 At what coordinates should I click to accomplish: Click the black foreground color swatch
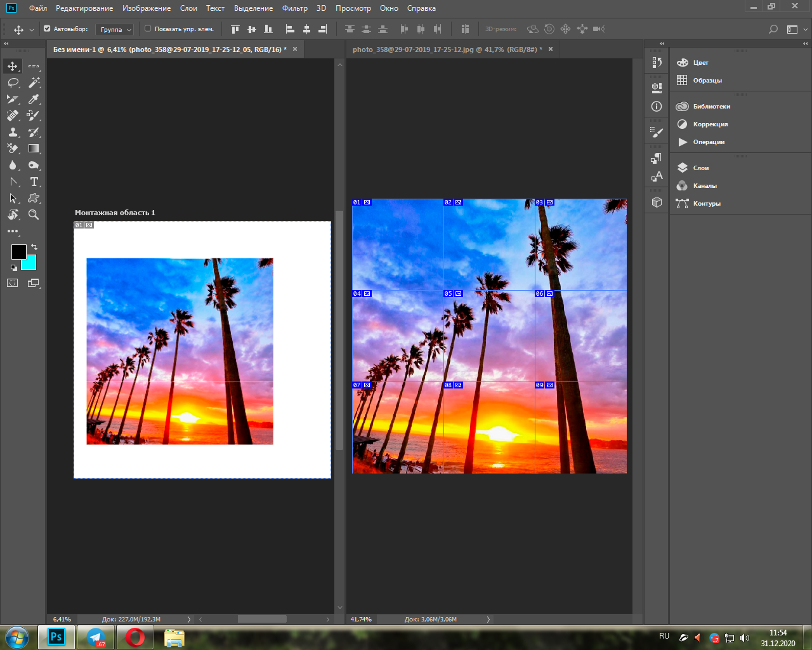click(x=18, y=251)
